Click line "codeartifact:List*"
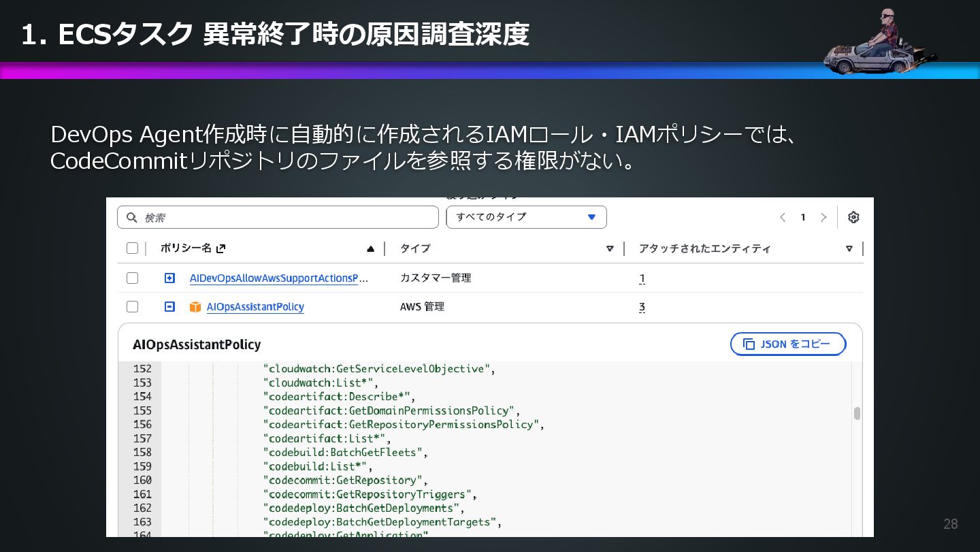Viewport: 980px width, 552px height. pyautogui.click(x=327, y=438)
